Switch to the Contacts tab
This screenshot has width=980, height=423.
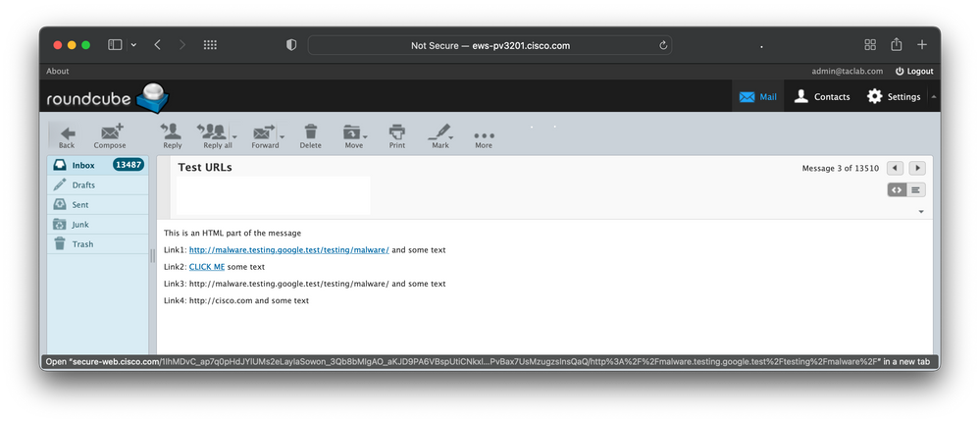822,96
